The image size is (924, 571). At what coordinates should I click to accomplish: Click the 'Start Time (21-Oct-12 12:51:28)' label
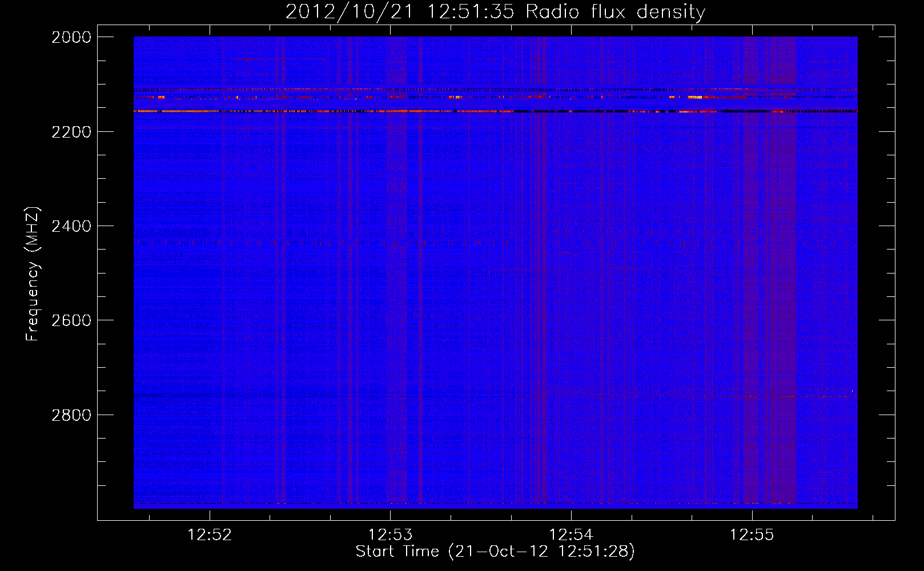pyautogui.click(x=495, y=552)
